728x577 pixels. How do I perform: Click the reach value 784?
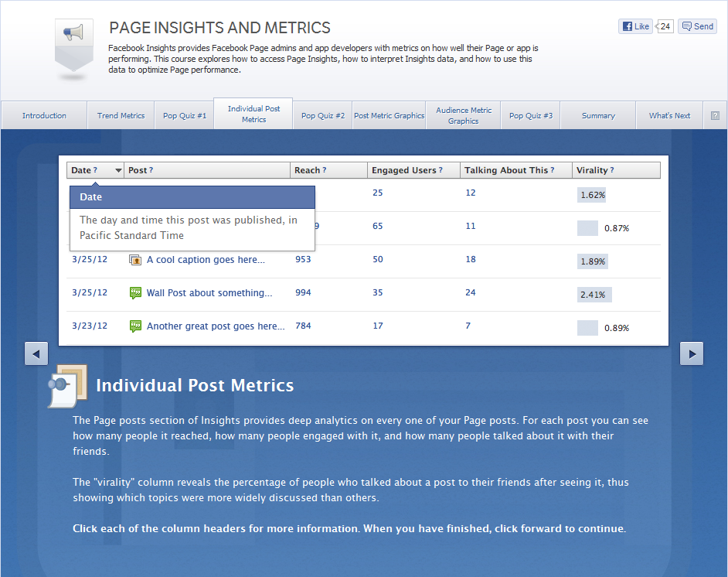pyautogui.click(x=303, y=326)
